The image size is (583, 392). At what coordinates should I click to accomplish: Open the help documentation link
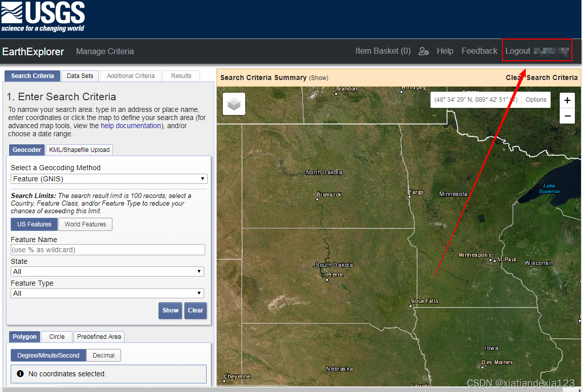(x=131, y=126)
